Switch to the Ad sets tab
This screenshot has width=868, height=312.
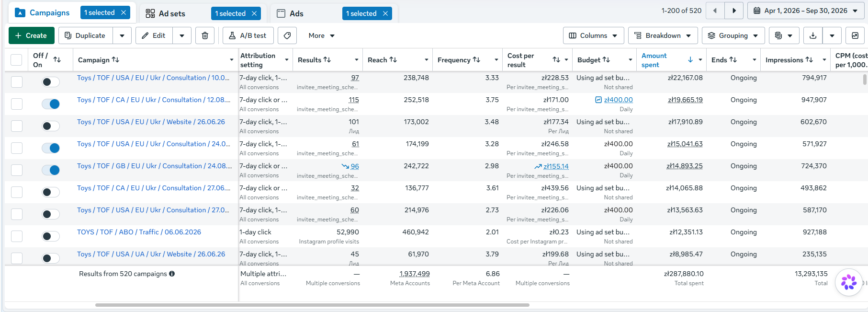pos(172,13)
